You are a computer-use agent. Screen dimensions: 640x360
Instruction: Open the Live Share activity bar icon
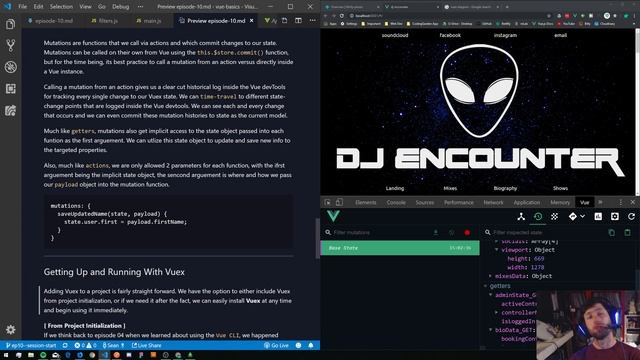coord(11,110)
